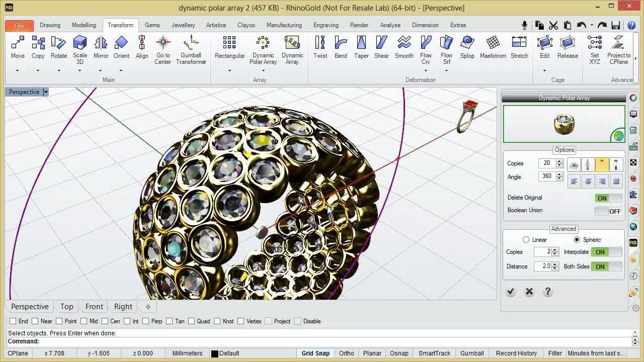Click the Smooth tool icon

pyautogui.click(x=404, y=43)
